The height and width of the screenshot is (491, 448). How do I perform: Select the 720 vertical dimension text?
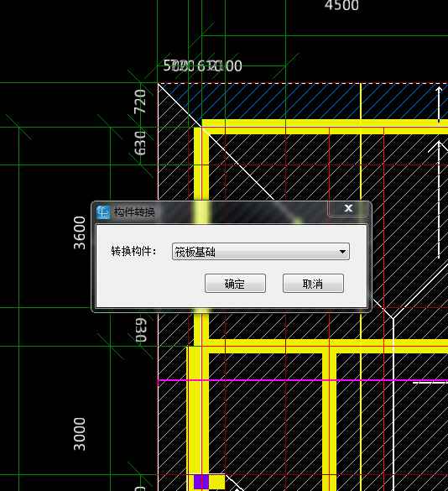pyautogui.click(x=140, y=102)
